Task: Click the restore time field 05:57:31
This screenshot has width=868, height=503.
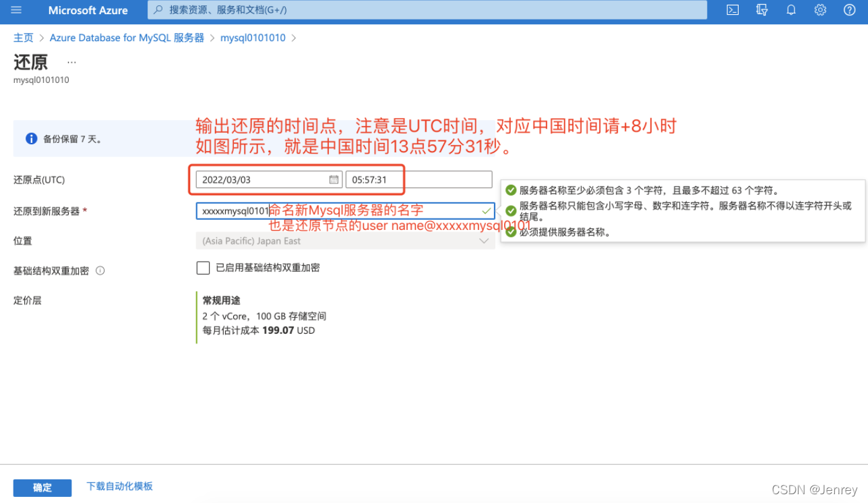Action: click(x=418, y=180)
